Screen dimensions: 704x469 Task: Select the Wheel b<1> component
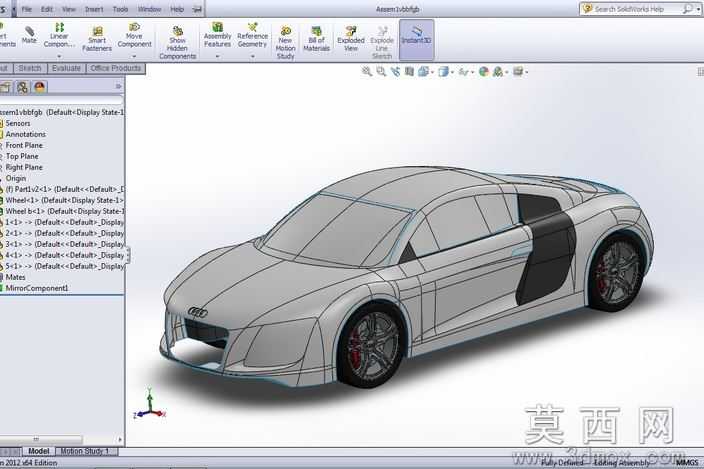pos(64,211)
